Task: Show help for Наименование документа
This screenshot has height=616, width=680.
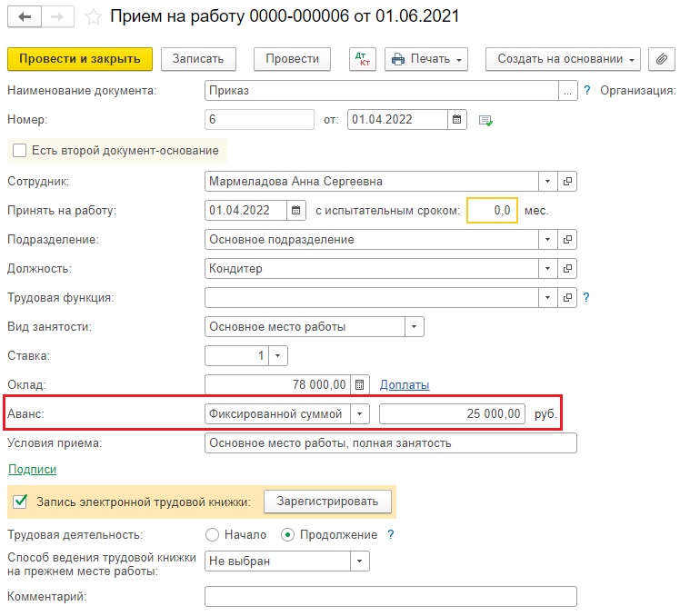Action: click(x=586, y=90)
